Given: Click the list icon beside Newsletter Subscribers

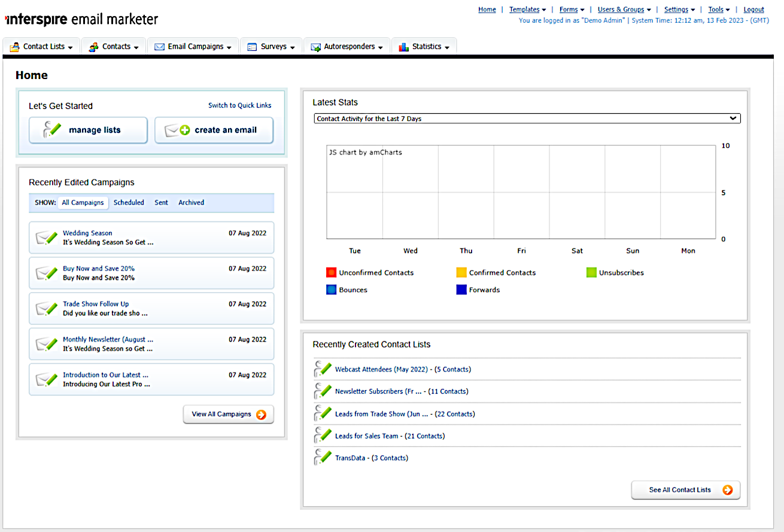Looking at the screenshot, I should [323, 391].
